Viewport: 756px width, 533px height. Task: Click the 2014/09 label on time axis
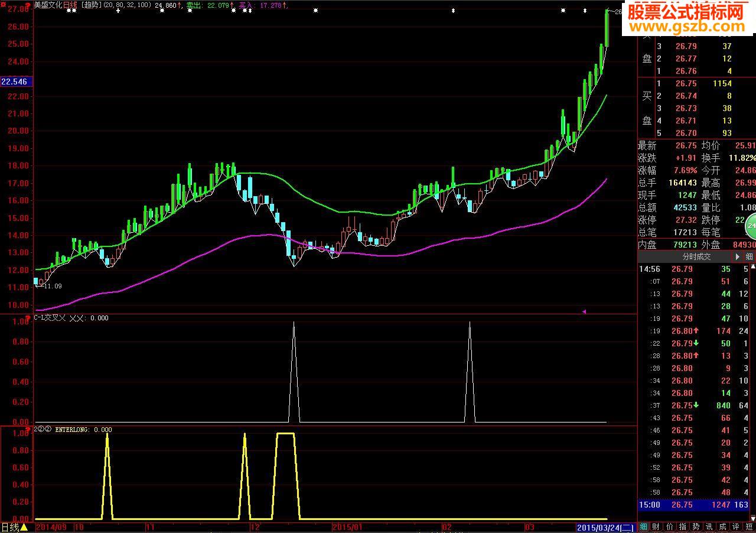point(50,527)
